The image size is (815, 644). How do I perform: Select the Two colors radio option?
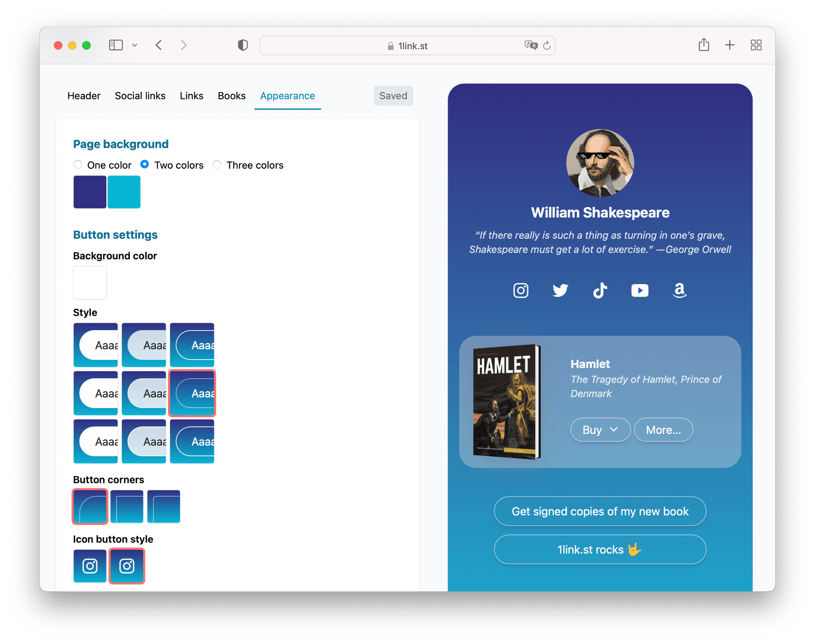click(x=145, y=164)
